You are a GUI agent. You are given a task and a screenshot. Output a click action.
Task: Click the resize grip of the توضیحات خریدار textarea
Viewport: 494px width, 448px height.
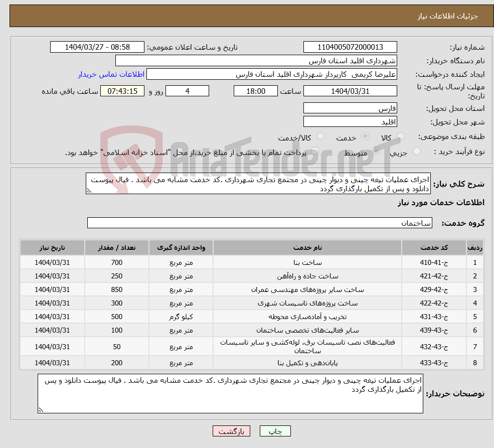(x=42, y=409)
